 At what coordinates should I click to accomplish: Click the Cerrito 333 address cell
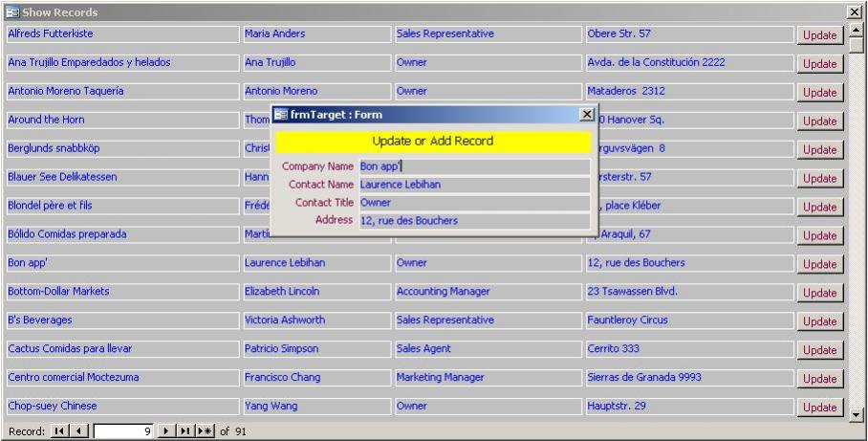(690, 349)
